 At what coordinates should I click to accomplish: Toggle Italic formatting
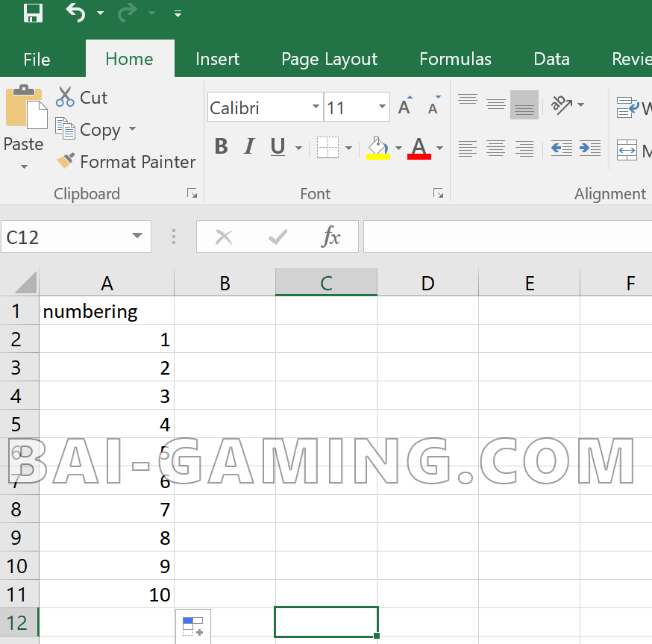coord(249,147)
